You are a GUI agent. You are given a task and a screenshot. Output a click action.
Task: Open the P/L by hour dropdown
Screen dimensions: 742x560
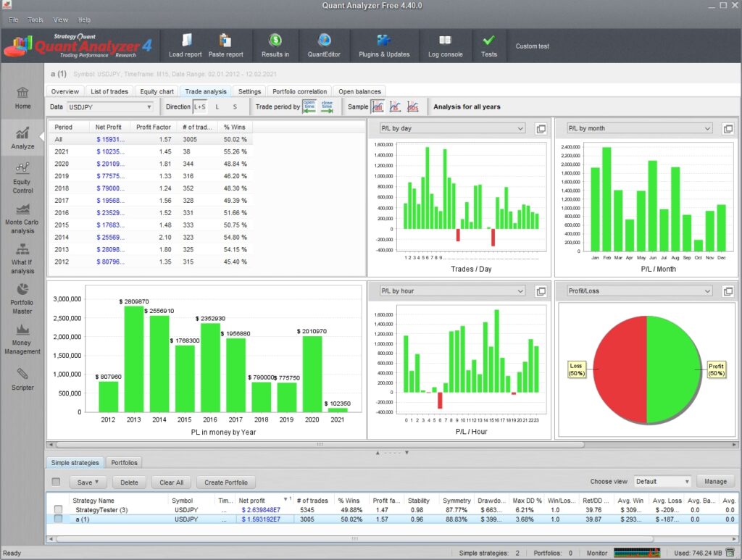452,291
